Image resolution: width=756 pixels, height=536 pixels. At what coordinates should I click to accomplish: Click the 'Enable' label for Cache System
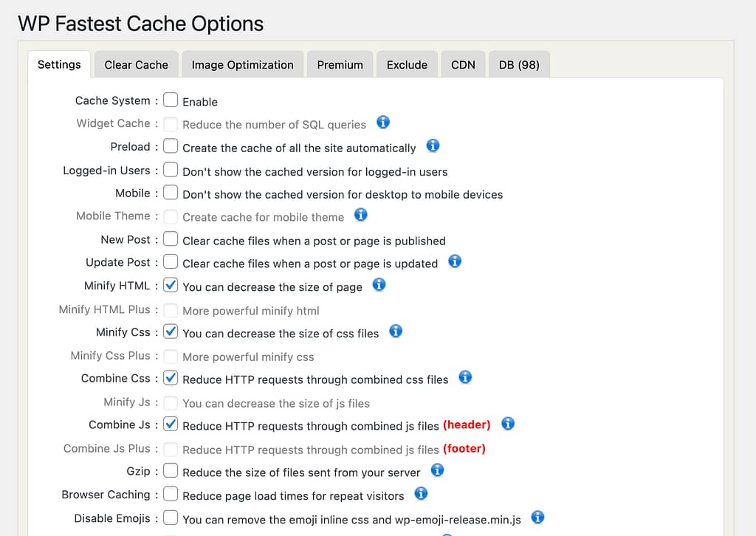pyautogui.click(x=200, y=102)
